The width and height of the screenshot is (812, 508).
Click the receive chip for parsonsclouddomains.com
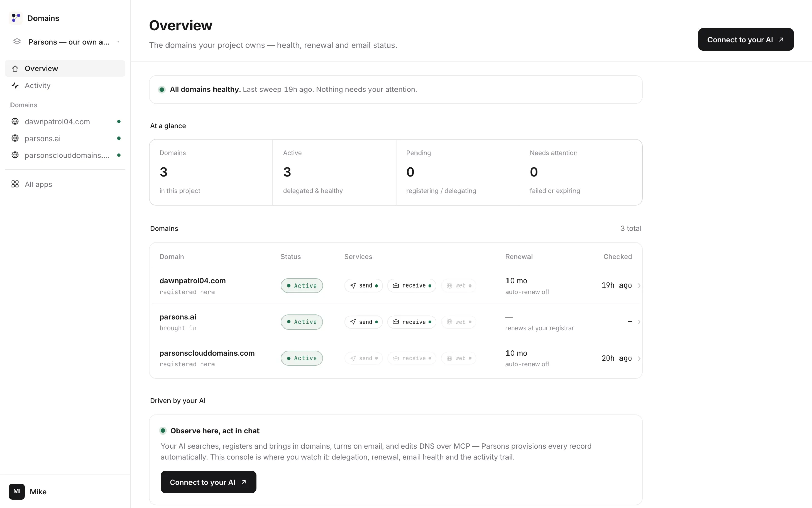[412, 358]
